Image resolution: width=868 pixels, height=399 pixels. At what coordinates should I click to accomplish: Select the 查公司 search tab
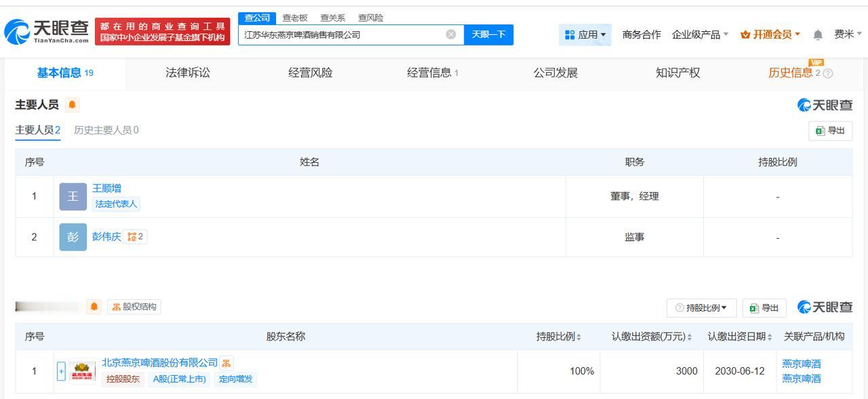(257, 18)
